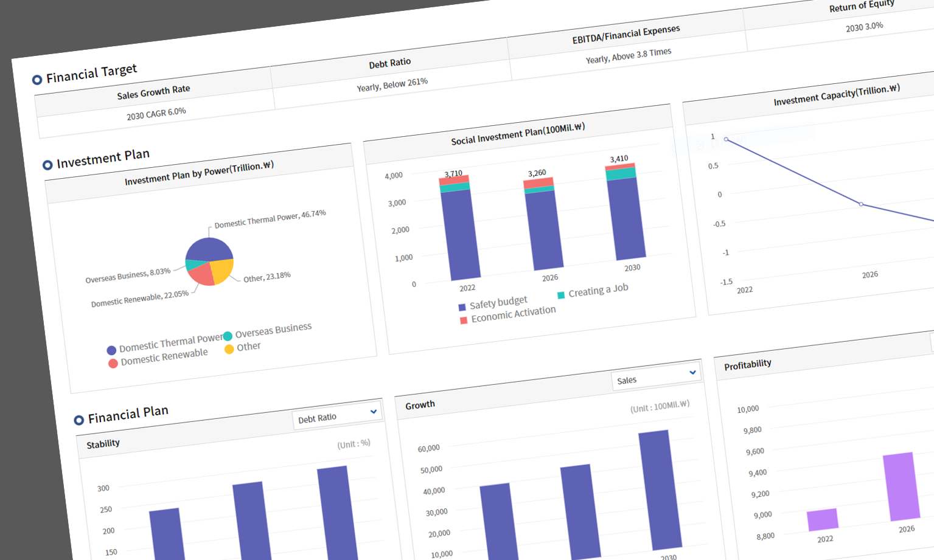
Task: Click the 'Sales Growth Rate' column header
Action: 153,92
